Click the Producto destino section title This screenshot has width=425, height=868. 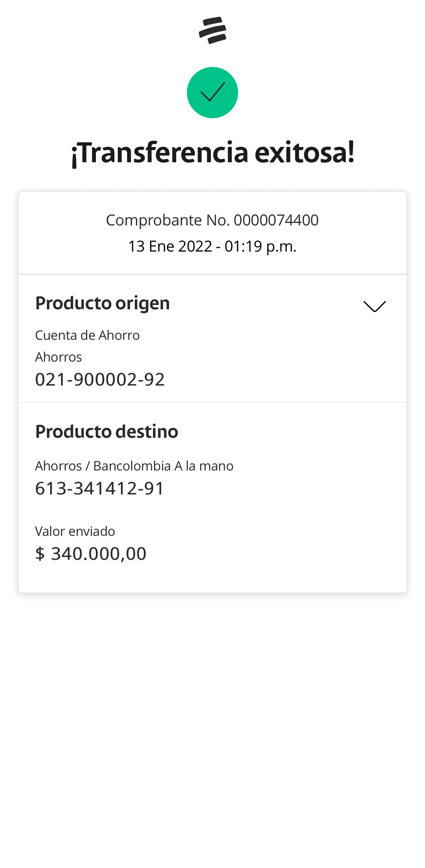click(106, 432)
